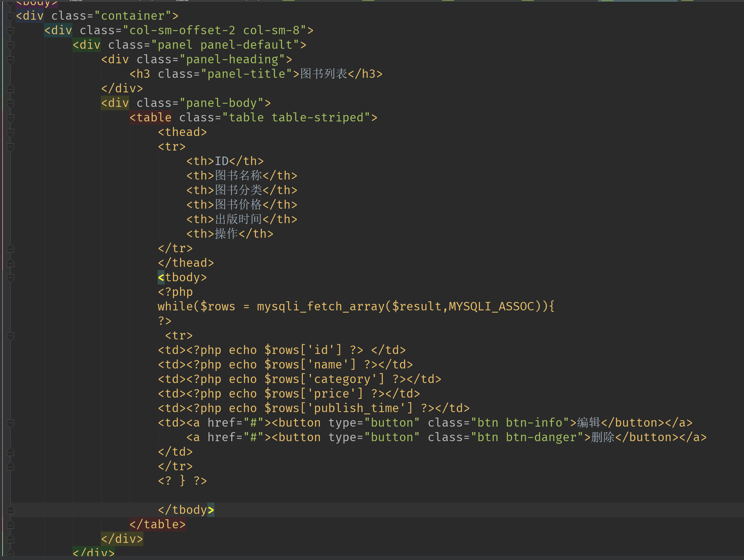
Task: Collapse the col-sm-offset-2 div fold marker
Action: (10, 31)
